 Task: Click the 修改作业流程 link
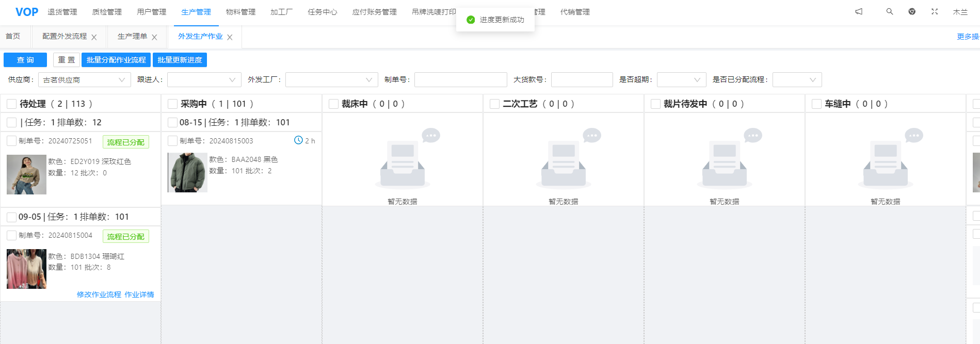99,294
